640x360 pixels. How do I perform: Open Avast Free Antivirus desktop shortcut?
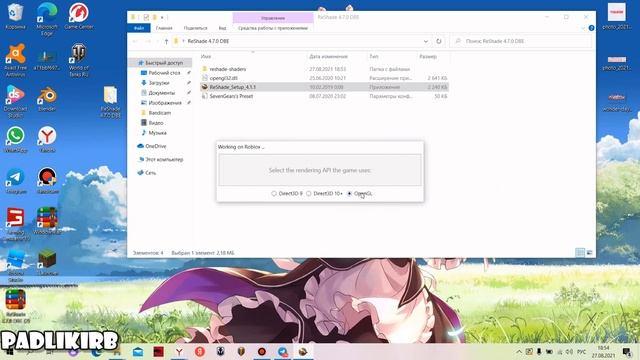coord(16,60)
